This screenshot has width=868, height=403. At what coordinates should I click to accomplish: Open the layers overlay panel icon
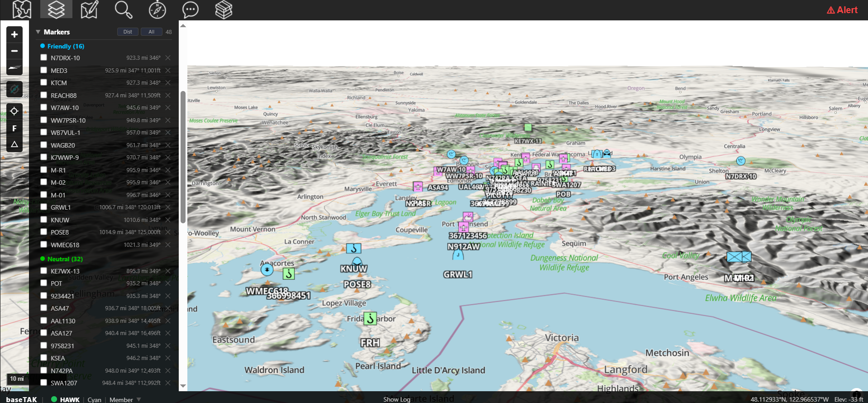(x=56, y=10)
